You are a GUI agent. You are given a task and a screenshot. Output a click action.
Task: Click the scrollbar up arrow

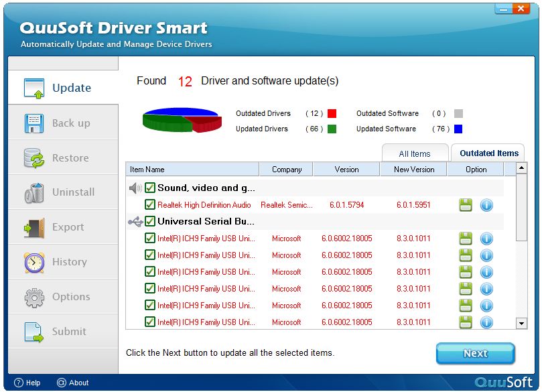pyautogui.click(x=521, y=168)
